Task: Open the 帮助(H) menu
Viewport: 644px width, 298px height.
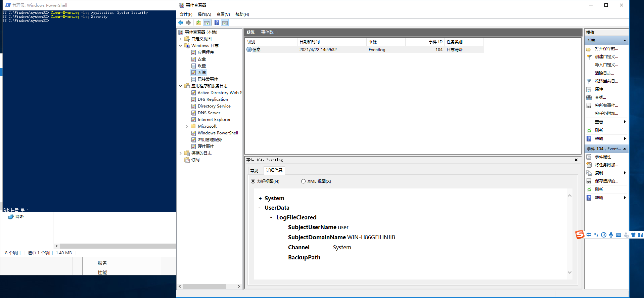Action: pos(242,14)
